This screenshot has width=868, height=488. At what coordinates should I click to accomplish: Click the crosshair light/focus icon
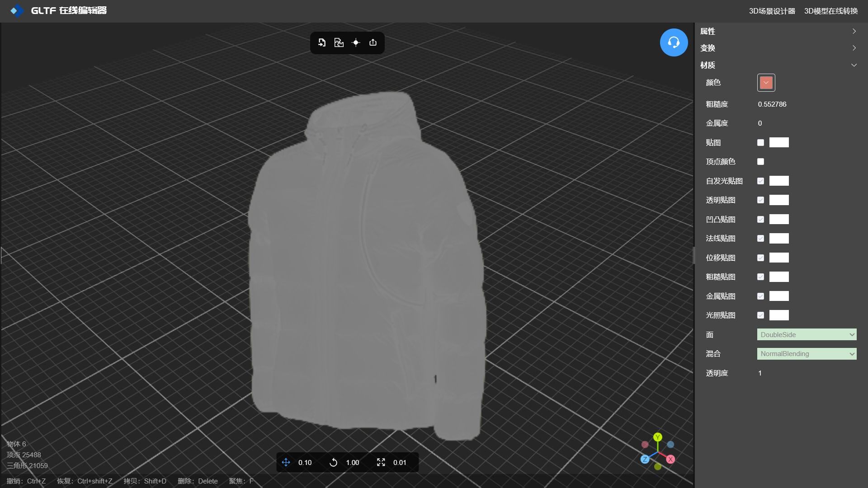pyautogui.click(x=356, y=42)
